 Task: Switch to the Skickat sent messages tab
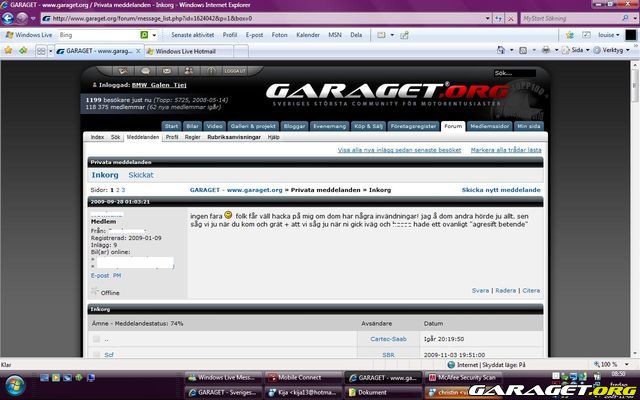pos(141,175)
